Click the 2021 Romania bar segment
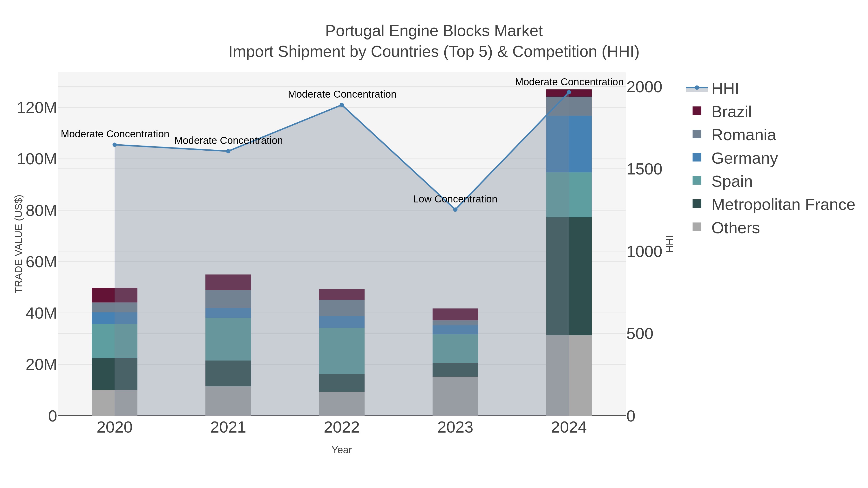 (228, 299)
